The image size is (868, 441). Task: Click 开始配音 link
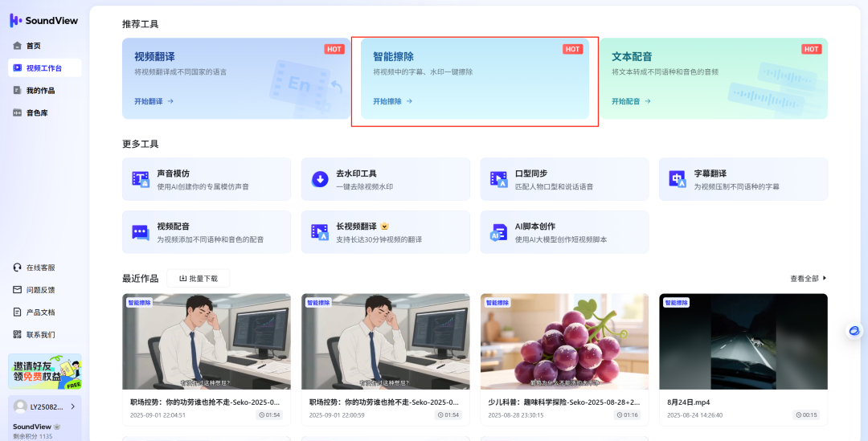pyautogui.click(x=631, y=101)
